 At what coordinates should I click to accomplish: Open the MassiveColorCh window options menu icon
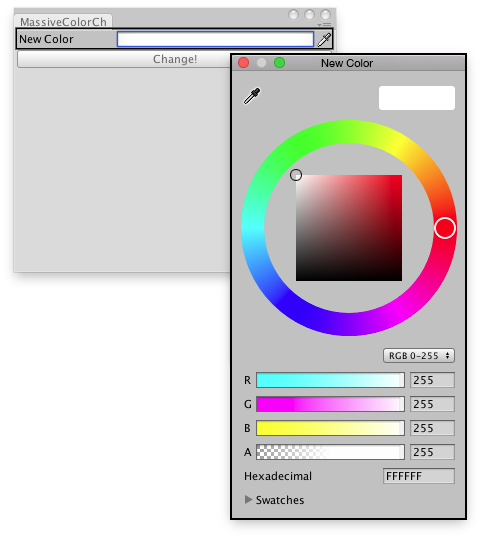point(324,25)
